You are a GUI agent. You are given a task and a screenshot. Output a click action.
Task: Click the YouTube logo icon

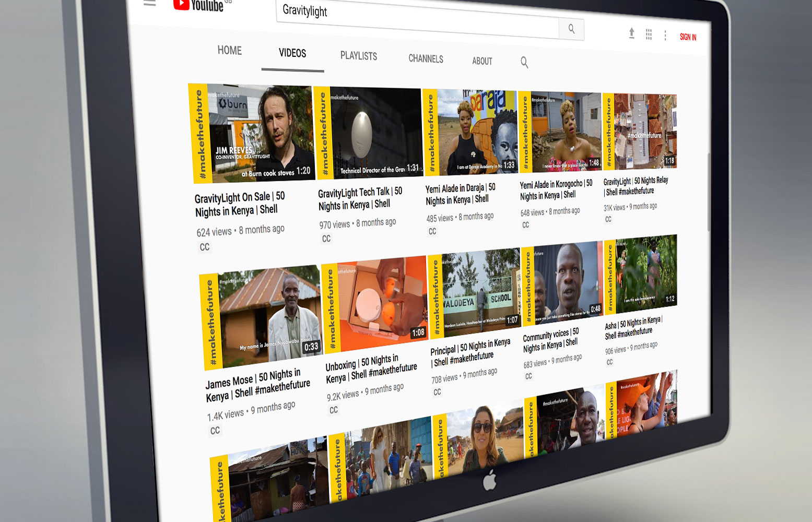coord(181,4)
